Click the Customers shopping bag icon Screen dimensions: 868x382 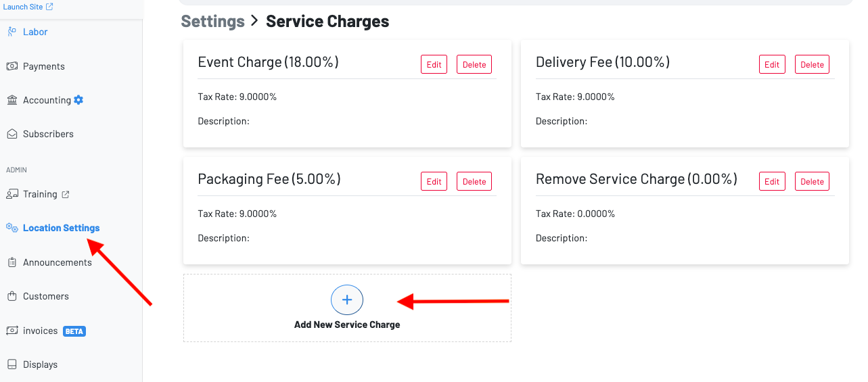click(12, 296)
